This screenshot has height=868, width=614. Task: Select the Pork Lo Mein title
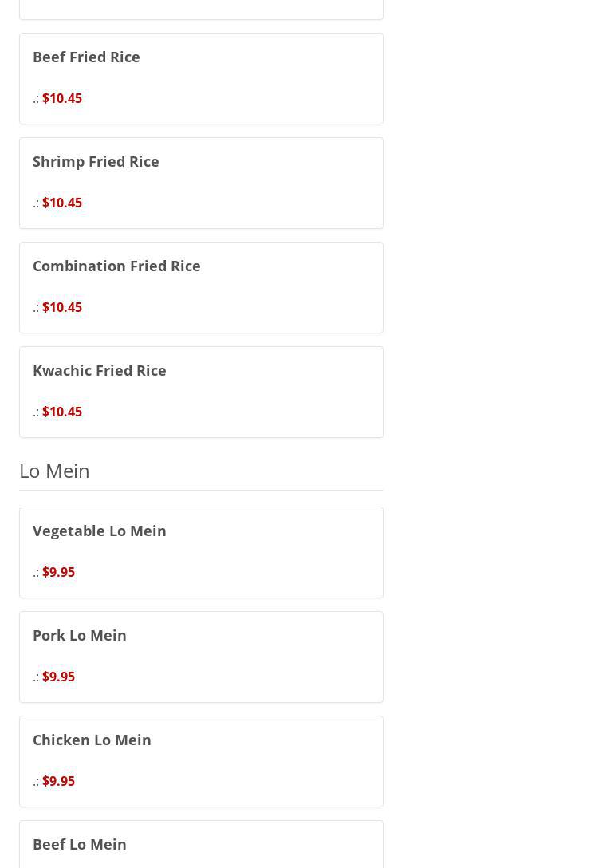pos(80,635)
